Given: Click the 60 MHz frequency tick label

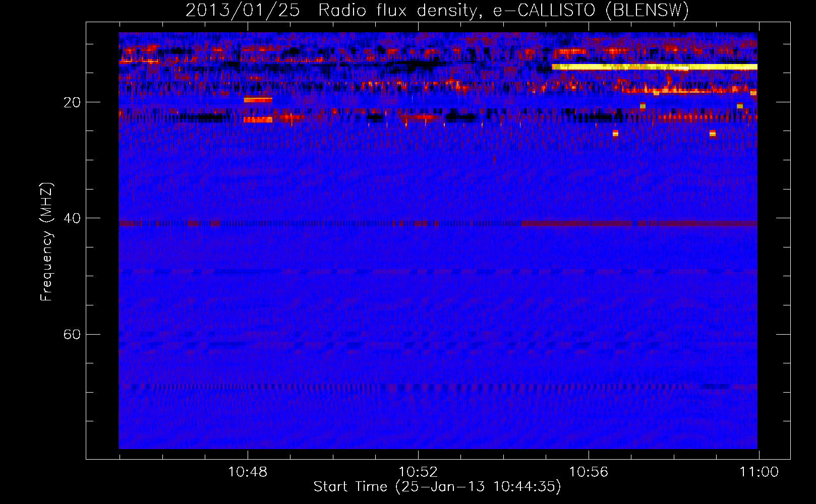Looking at the screenshot, I should pos(72,334).
